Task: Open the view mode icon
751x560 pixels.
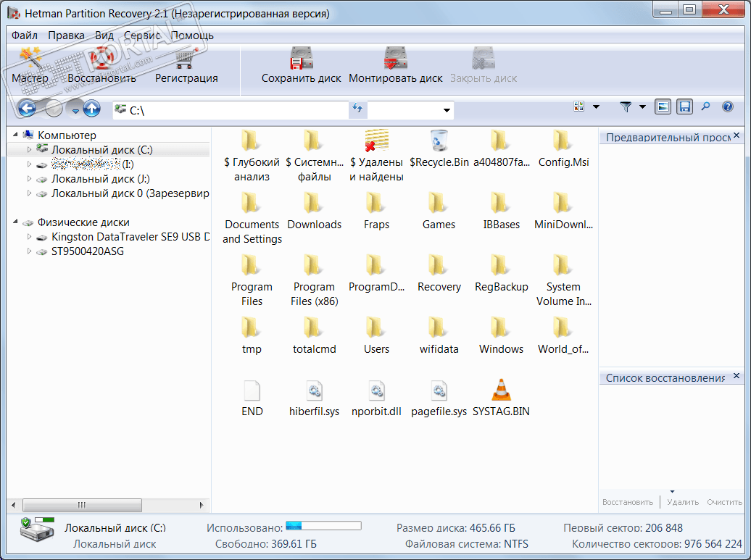Action: (579, 106)
